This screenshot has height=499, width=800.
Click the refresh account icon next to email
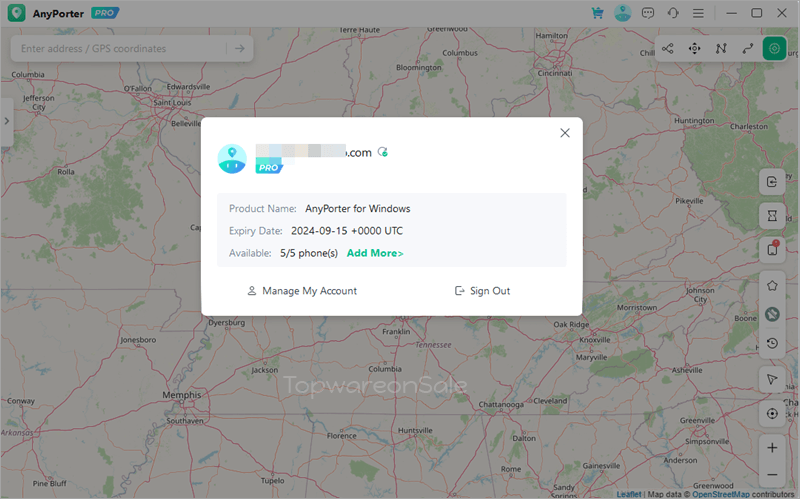click(x=383, y=152)
